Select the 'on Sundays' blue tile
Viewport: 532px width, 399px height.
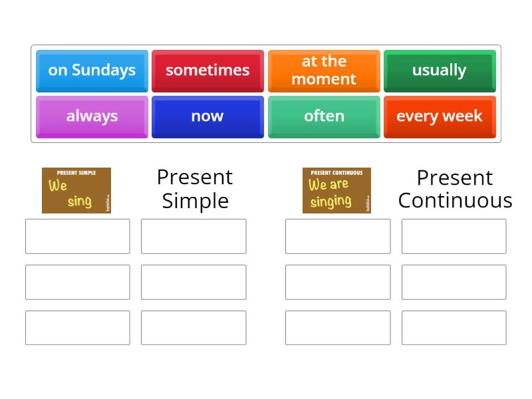[x=91, y=70]
